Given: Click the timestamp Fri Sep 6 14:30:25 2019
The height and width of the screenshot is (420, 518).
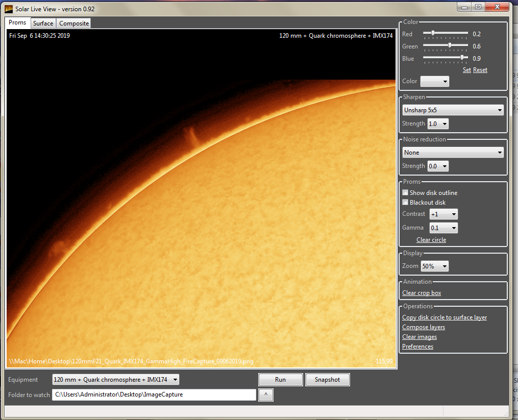Looking at the screenshot, I should tap(39, 36).
